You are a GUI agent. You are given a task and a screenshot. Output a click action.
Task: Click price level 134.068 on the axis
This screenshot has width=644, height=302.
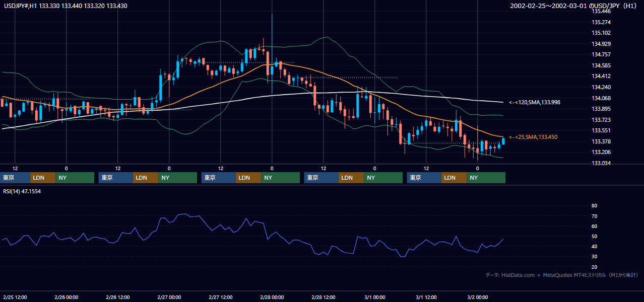(601, 98)
